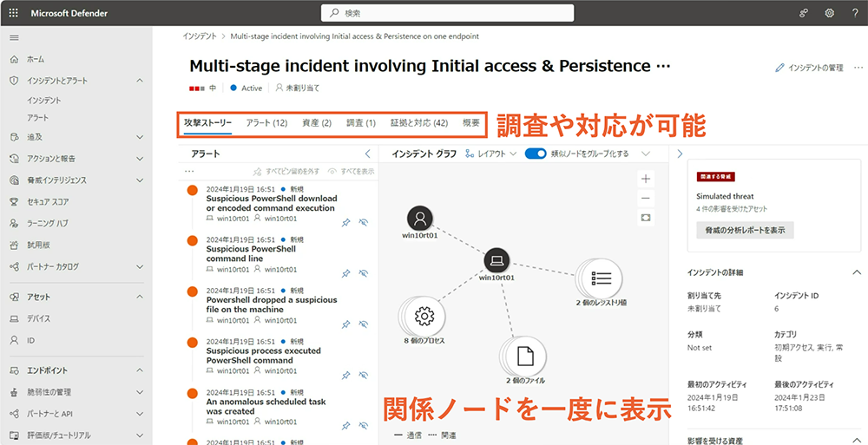Select the 2 個のレジストリ値 node
868x445 pixels.
tap(601, 278)
